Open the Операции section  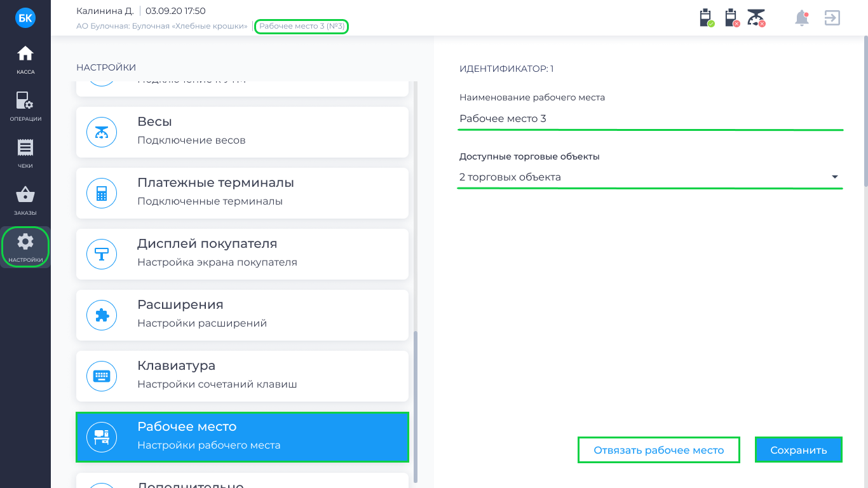25,107
